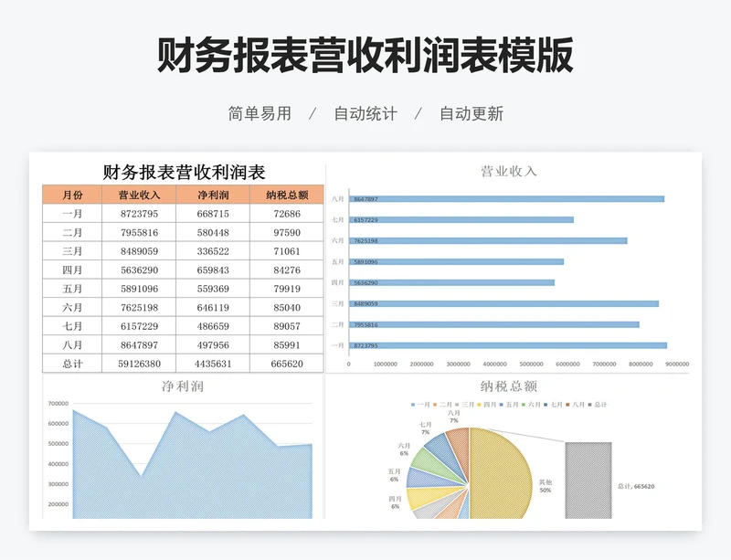Click the 5000000 axis label in bar chart
The height and width of the screenshot is (560, 731).
531,365
